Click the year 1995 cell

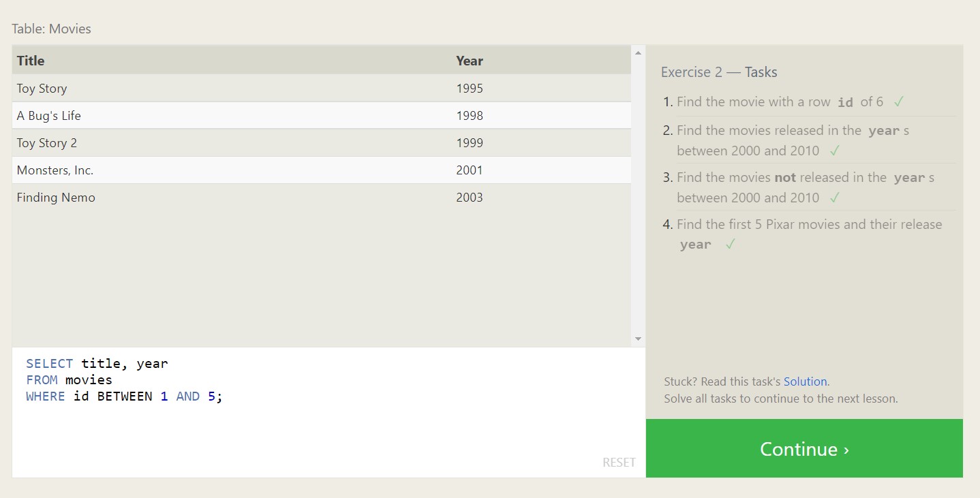coord(470,89)
